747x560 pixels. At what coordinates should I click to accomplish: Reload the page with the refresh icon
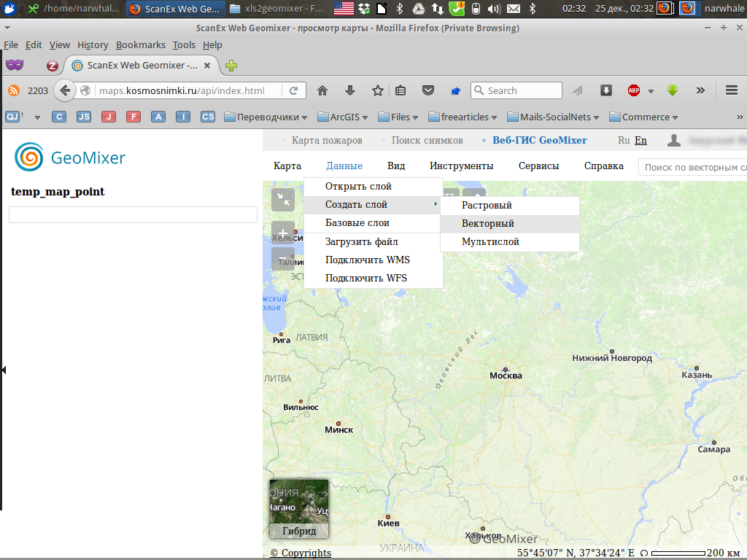[294, 90]
